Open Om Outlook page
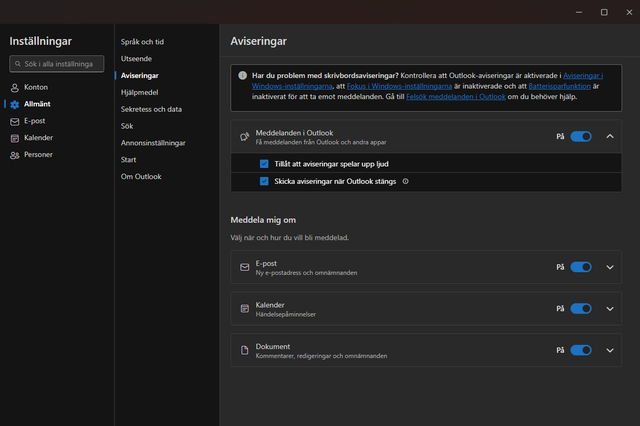The width and height of the screenshot is (640, 426). [x=141, y=177]
